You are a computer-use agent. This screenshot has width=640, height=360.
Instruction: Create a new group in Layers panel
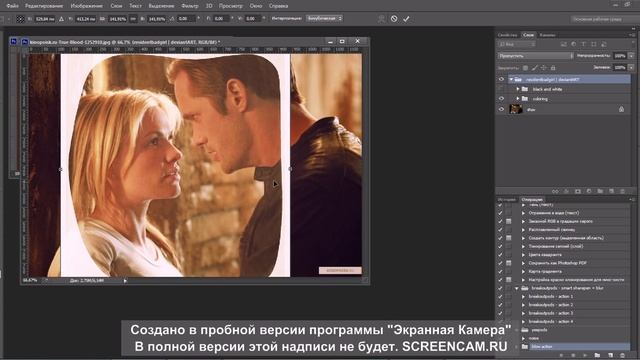click(x=600, y=191)
